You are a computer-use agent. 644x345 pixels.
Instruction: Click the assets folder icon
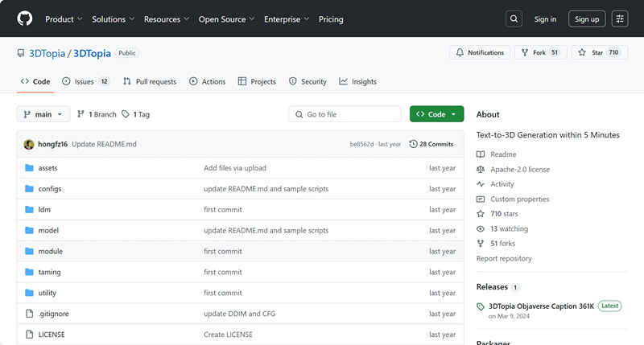coord(29,168)
